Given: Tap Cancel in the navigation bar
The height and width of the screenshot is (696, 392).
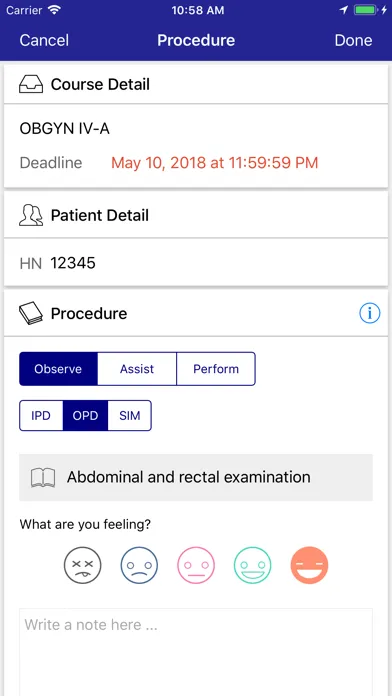Looking at the screenshot, I should click(x=44, y=40).
